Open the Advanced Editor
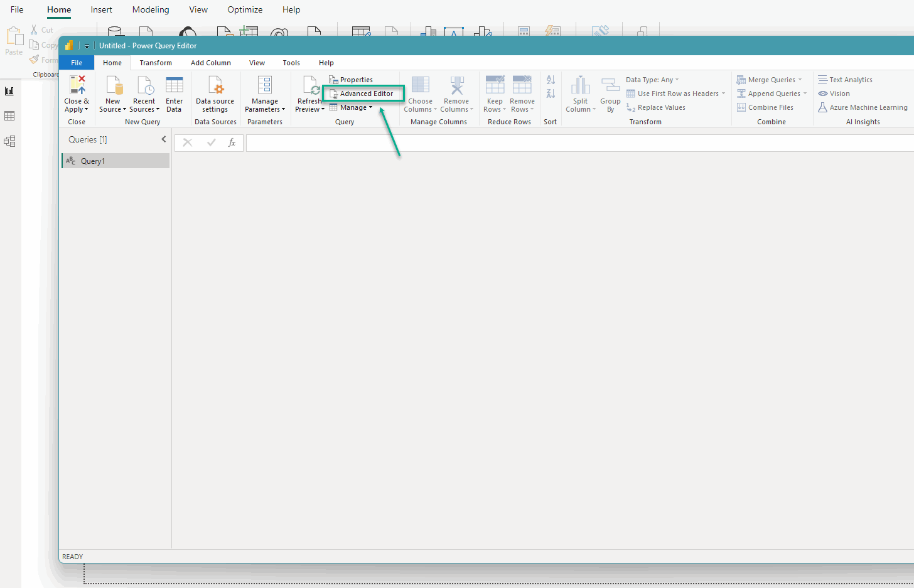Viewport: 914px width, 588px height. point(363,93)
